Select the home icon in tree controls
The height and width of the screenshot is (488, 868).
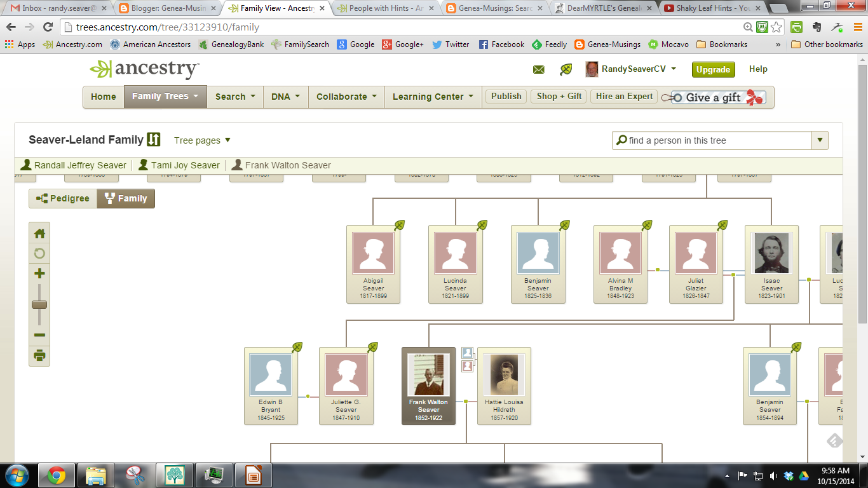(39, 233)
